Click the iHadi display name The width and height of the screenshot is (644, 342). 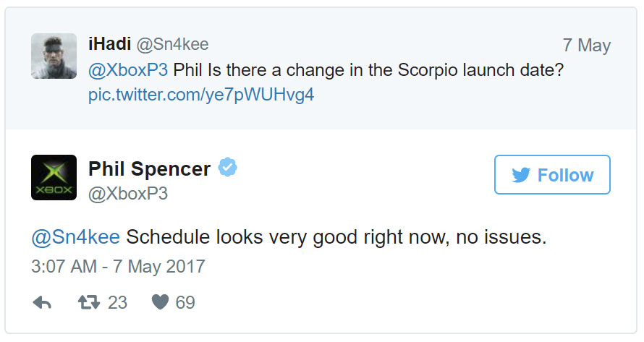(109, 44)
